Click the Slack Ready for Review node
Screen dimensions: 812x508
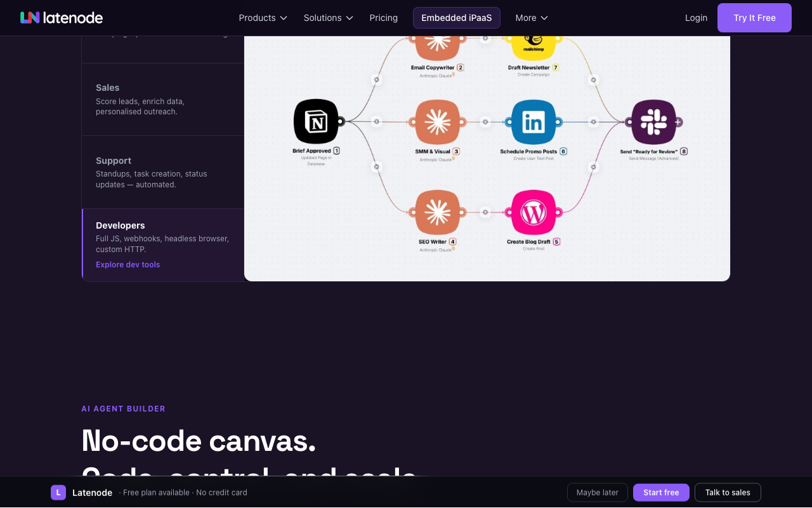pos(653,121)
